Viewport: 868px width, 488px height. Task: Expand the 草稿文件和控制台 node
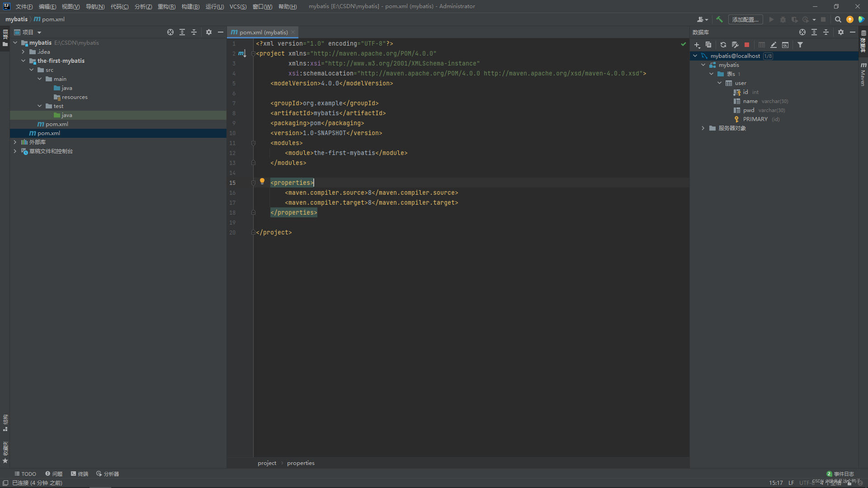(x=15, y=151)
